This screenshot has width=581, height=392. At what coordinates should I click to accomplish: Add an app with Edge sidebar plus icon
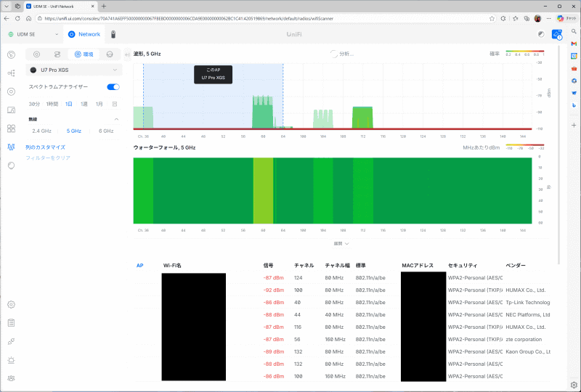point(574,126)
